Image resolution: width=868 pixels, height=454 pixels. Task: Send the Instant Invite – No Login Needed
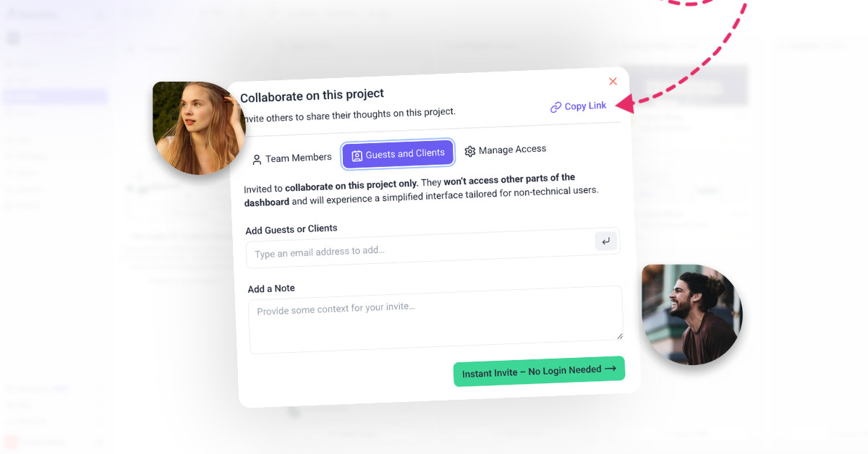[539, 371]
